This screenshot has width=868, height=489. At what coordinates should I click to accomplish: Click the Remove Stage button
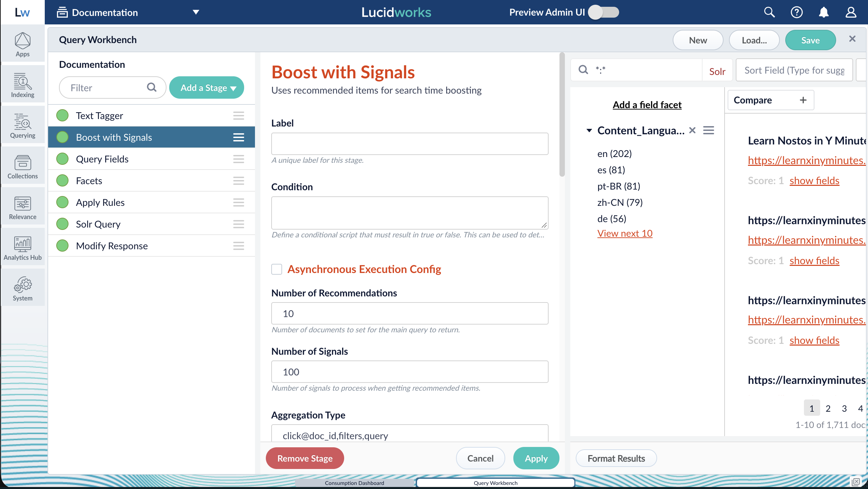click(305, 458)
